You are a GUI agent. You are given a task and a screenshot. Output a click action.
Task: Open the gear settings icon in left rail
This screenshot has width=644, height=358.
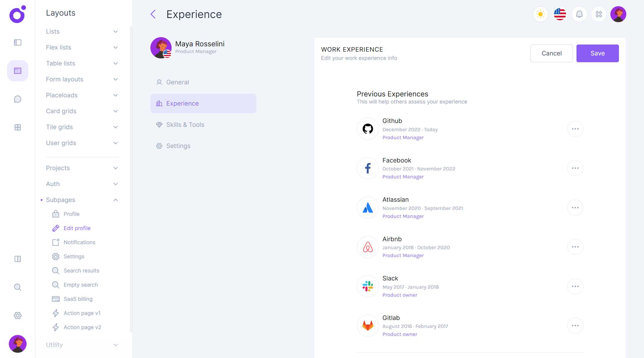(18, 316)
